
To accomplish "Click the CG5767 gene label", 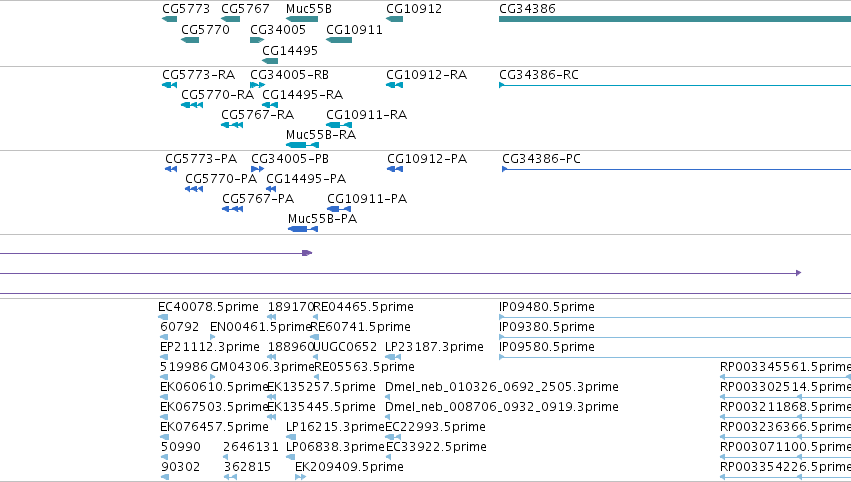I will point(245,9).
